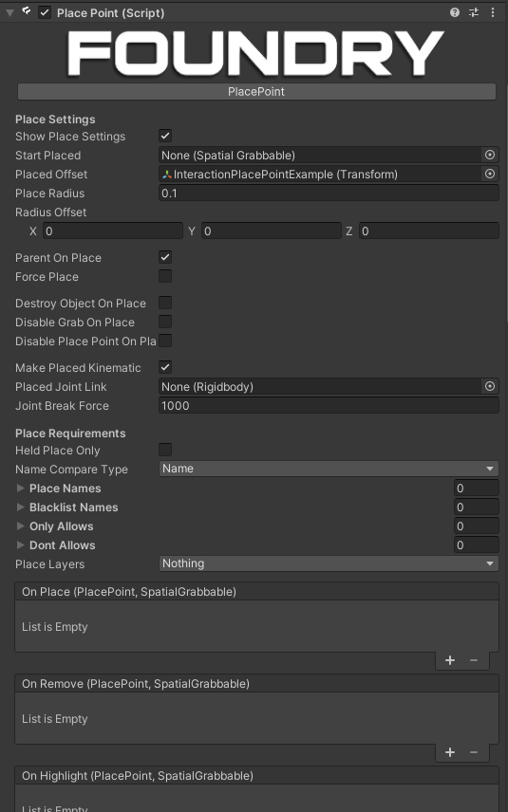Click the Place Radius value field

click(x=329, y=194)
